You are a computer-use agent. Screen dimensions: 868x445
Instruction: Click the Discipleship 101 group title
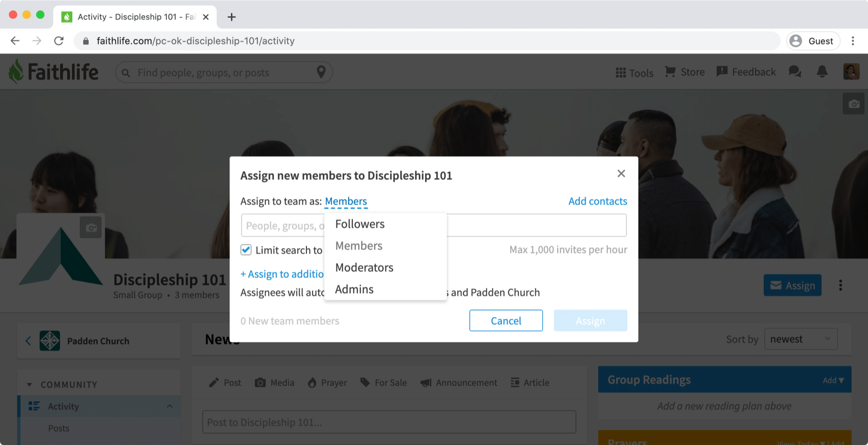point(170,280)
